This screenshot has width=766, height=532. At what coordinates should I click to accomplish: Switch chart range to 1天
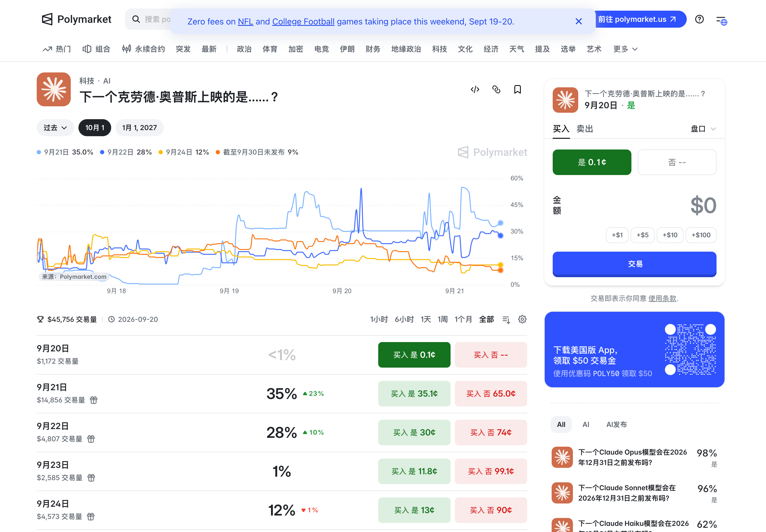[426, 319]
